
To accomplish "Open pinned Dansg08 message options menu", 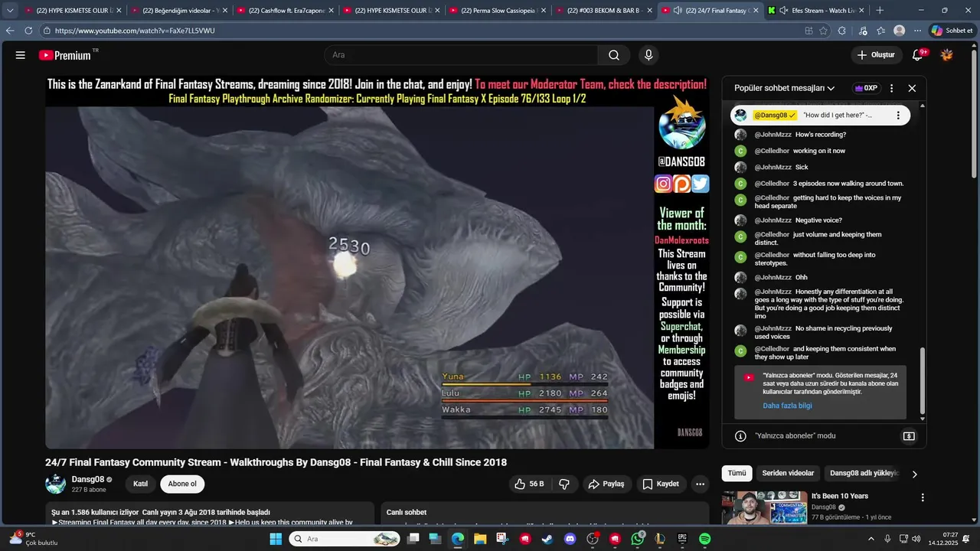I will [898, 116].
